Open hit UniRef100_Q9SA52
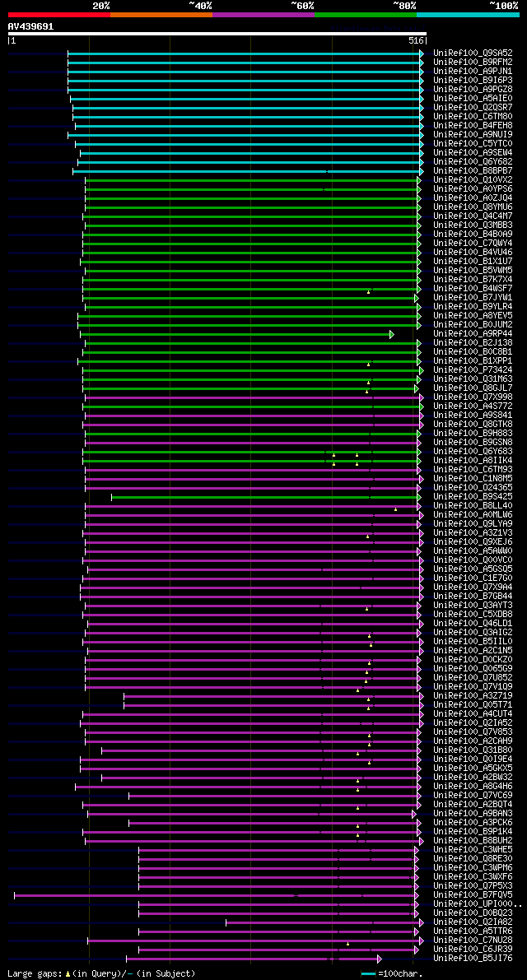The image size is (527, 980). point(473,53)
